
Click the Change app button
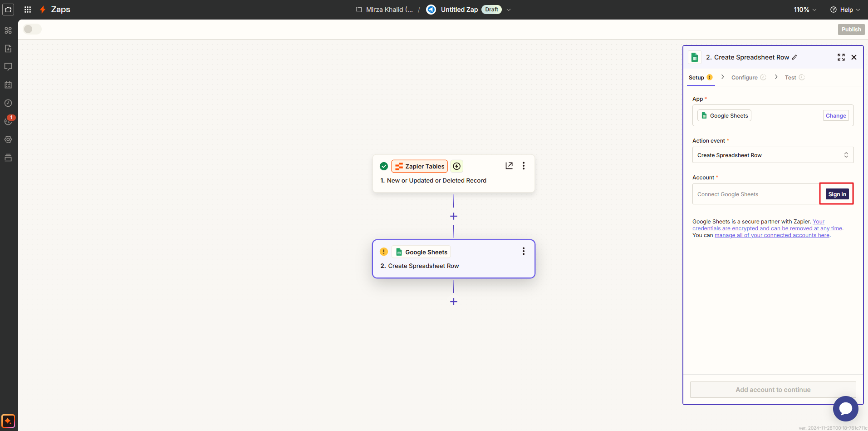click(x=835, y=116)
